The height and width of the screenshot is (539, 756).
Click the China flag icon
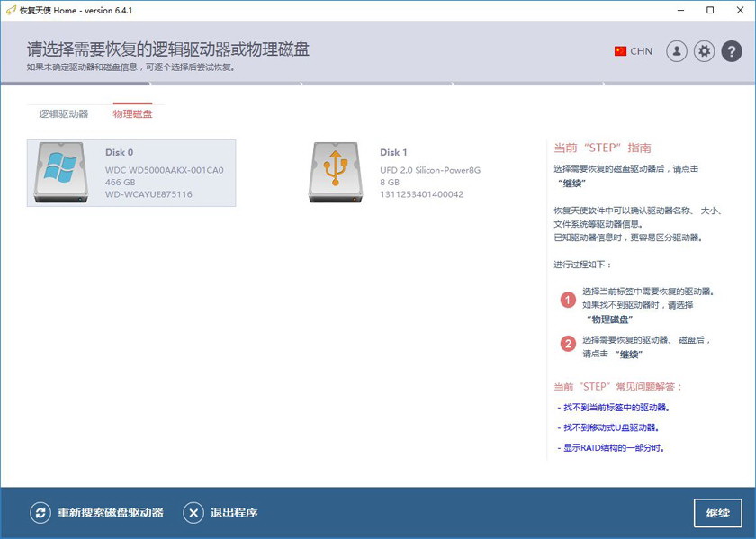pos(620,51)
